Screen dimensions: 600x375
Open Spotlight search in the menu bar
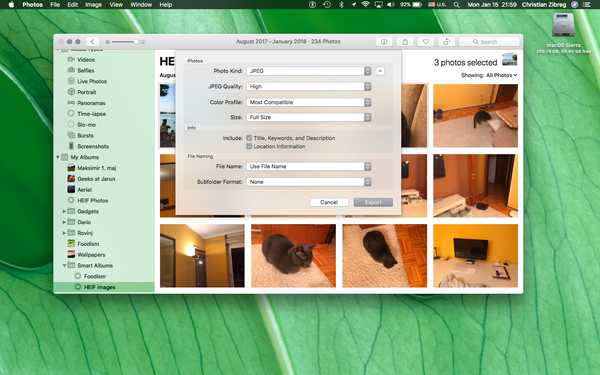pyautogui.click(x=457, y=5)
